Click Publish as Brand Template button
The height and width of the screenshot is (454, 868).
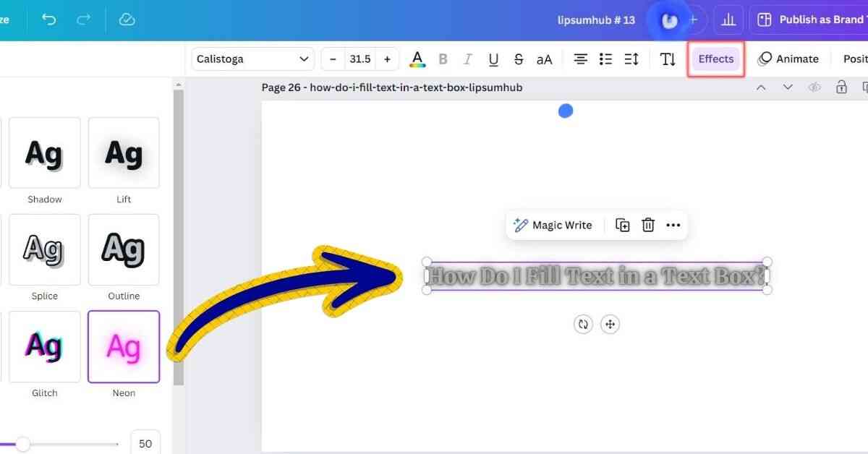[810, 20]
